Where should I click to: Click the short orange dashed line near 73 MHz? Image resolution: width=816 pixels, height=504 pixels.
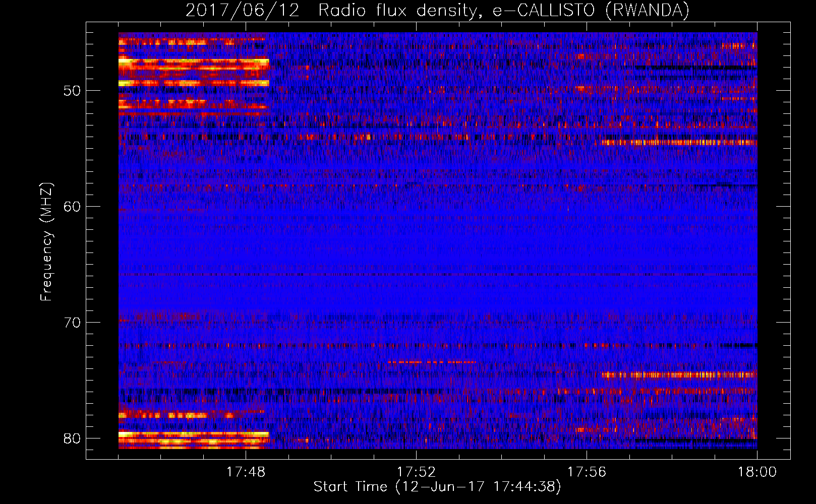[432, 362]
